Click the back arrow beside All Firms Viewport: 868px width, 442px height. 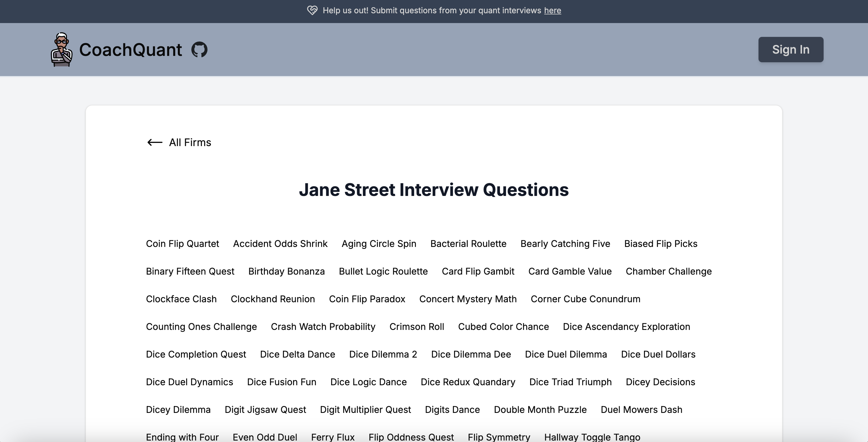click(x=155, y=143)
